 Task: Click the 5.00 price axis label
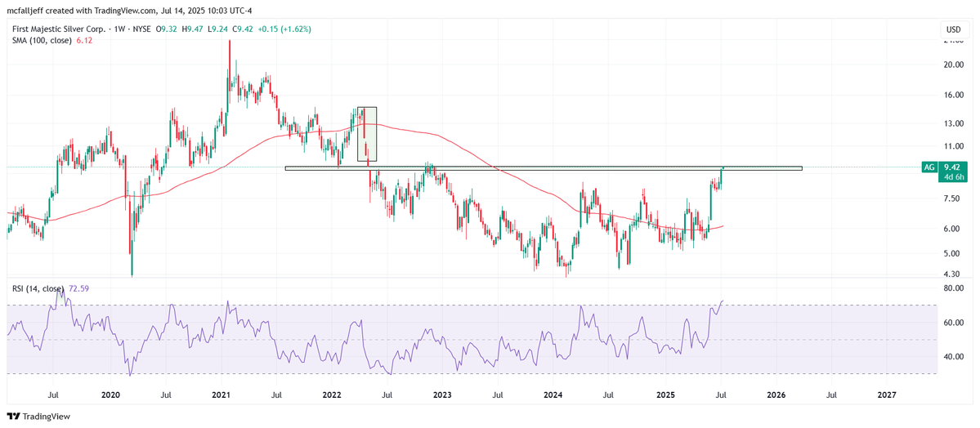[953, 254]
